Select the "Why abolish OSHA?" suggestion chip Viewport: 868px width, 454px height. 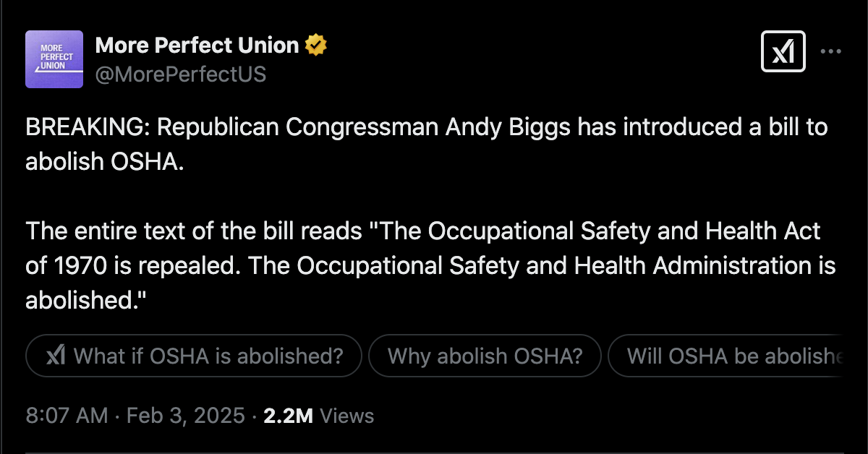(x=485, y=356)
